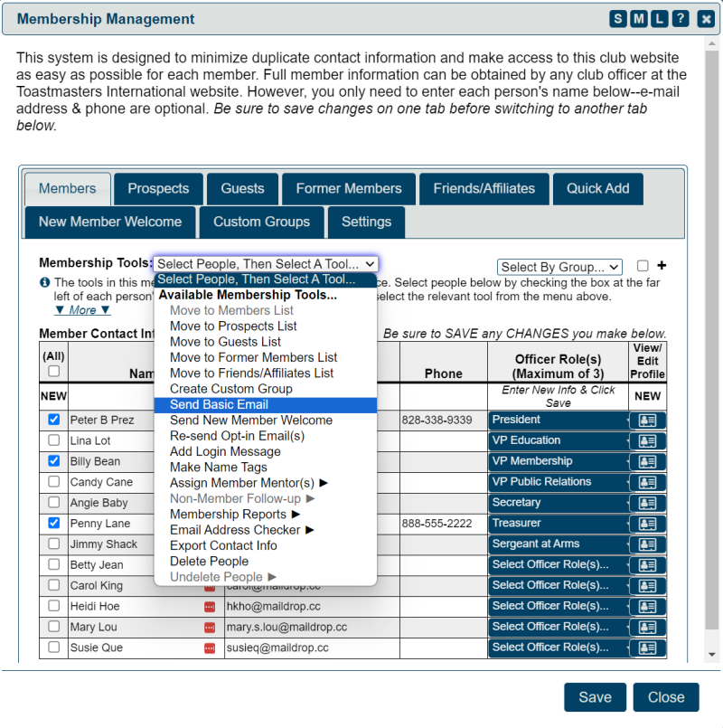723x728 pixels.
Task: Open Lina Lot profile card icon
Action: (x=647, y=441)
